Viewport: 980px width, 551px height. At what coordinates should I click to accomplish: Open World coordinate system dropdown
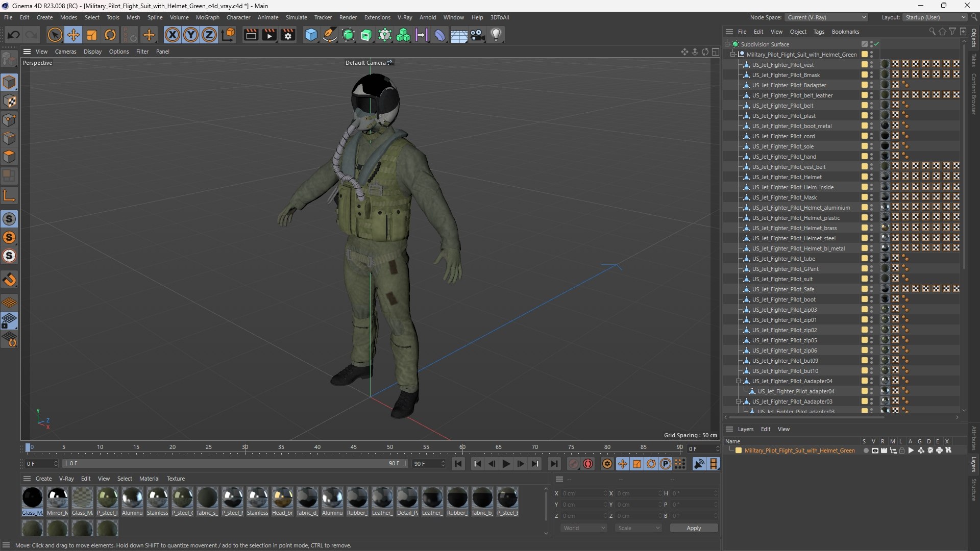coord(584,528)
